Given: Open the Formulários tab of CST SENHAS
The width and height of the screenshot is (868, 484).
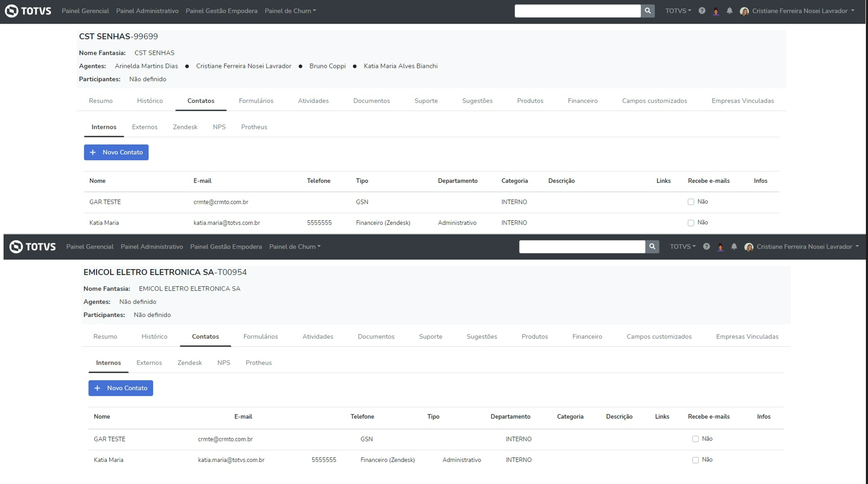Looking at the screenshot, I should [256, 101].
